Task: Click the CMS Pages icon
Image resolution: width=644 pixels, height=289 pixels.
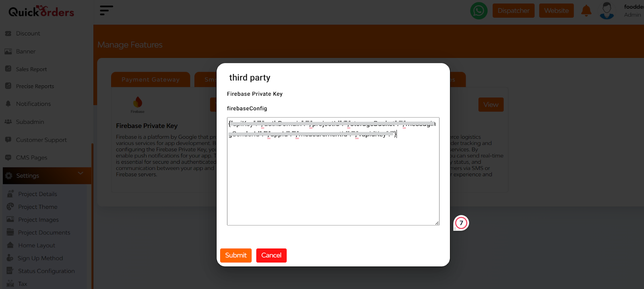Action: pos(8,157)
